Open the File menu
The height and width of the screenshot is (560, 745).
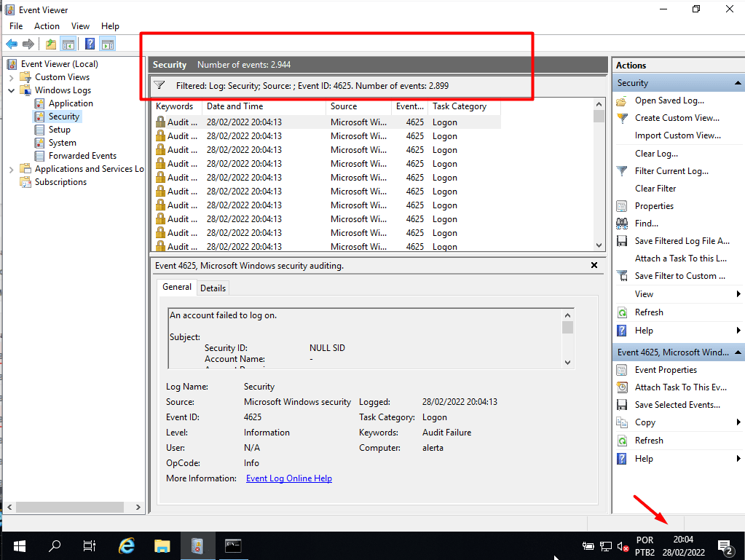tap(16, 26)
